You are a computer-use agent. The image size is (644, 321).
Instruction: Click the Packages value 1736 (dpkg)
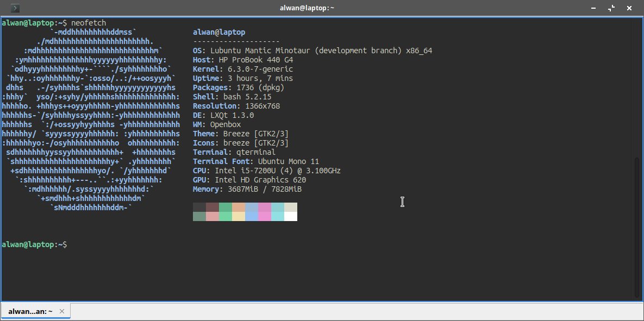pos(260,87)
